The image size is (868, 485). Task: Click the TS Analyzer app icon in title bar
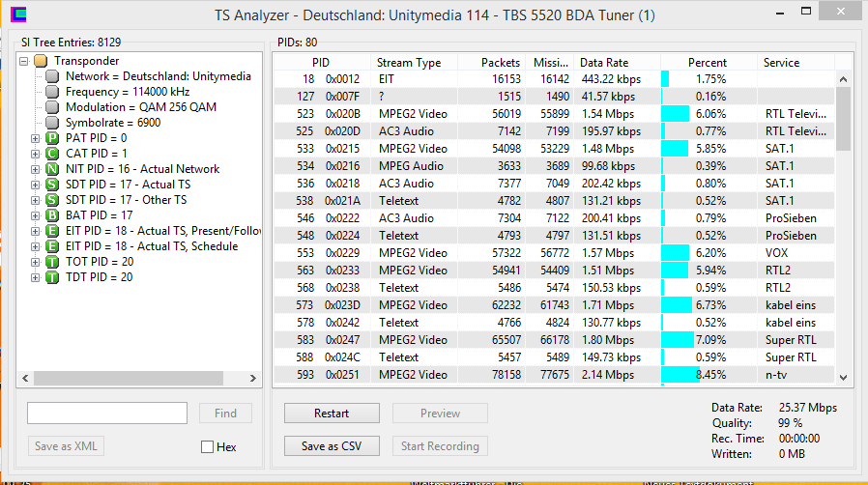(18, 14)
